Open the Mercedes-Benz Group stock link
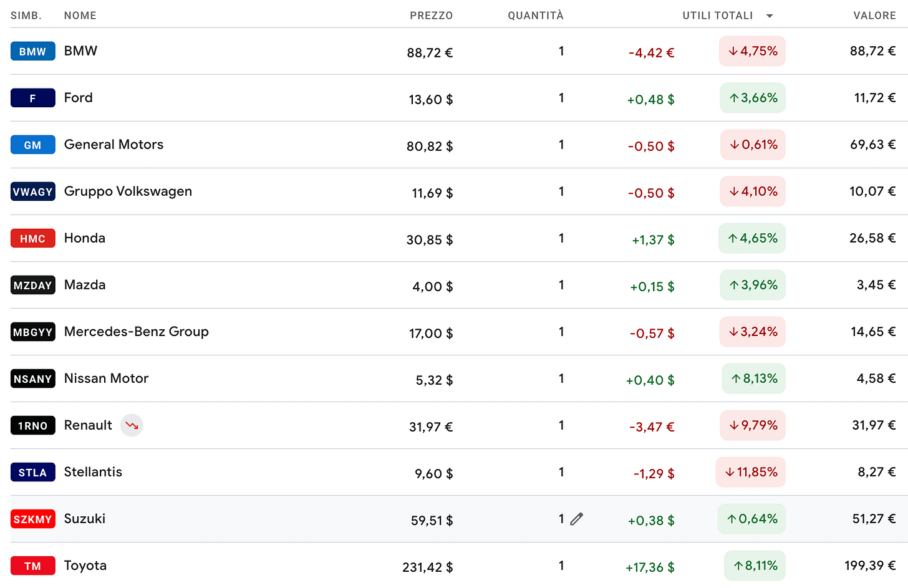This screenshot has height=588, width=908. click(137, 332)
